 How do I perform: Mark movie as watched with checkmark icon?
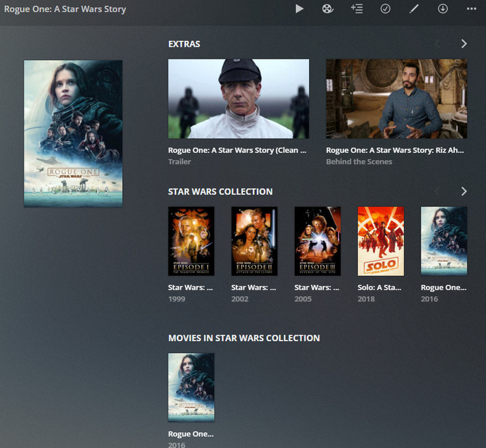coord(385,9)
